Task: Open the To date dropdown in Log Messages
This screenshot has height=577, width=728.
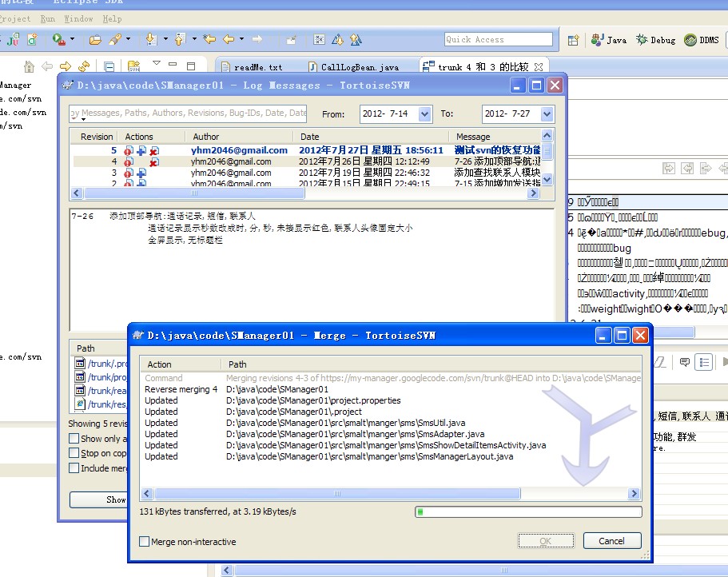Action: pyautogui.click(x=547, y=113)
